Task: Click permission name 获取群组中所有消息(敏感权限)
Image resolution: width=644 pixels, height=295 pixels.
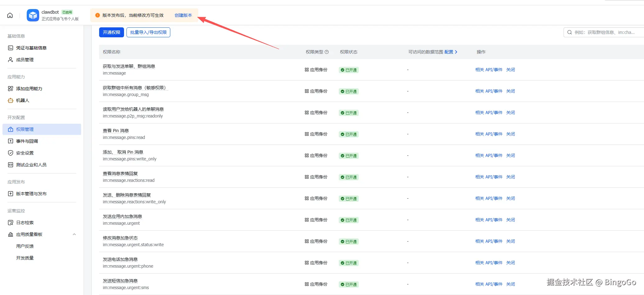Action: pos(135,88)
